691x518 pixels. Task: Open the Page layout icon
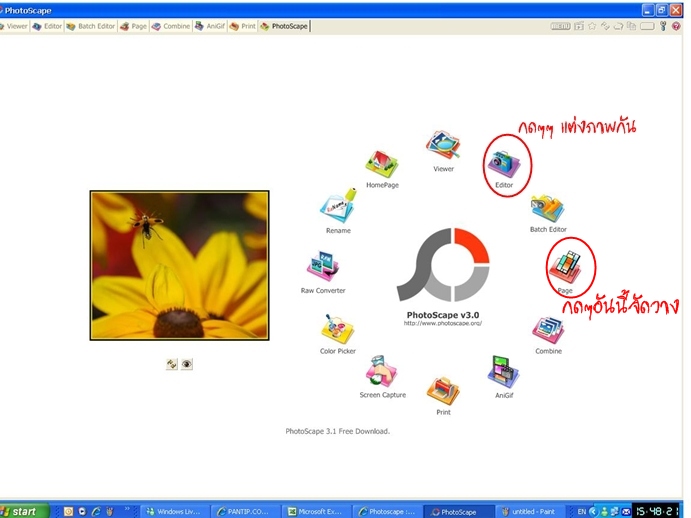[565, 267]
